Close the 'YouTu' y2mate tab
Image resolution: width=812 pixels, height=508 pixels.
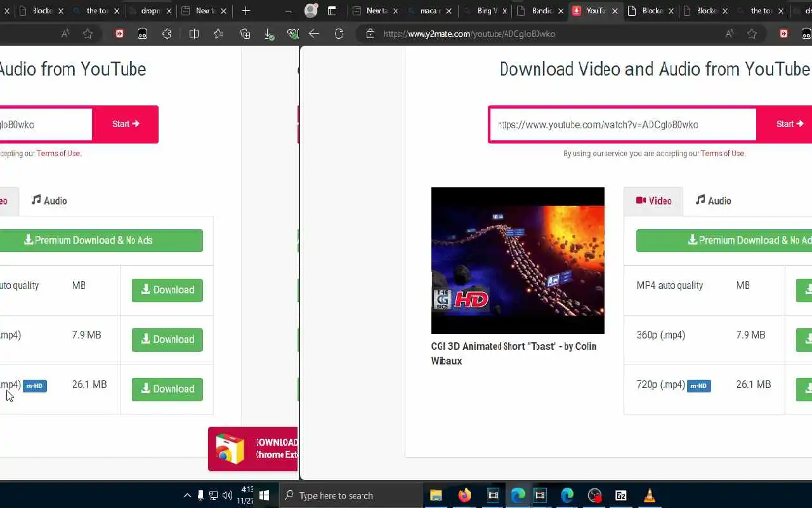click(x=615, y=11)
